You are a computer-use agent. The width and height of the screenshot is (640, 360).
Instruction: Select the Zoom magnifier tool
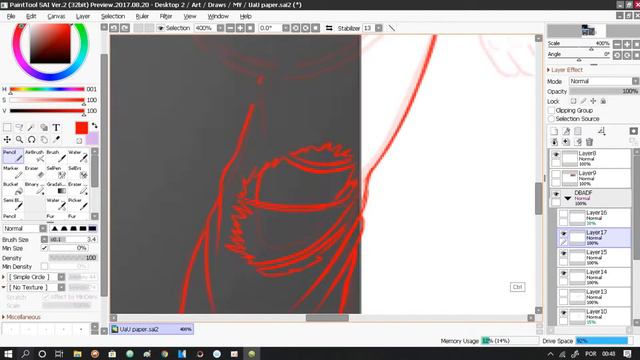(19, 140)
